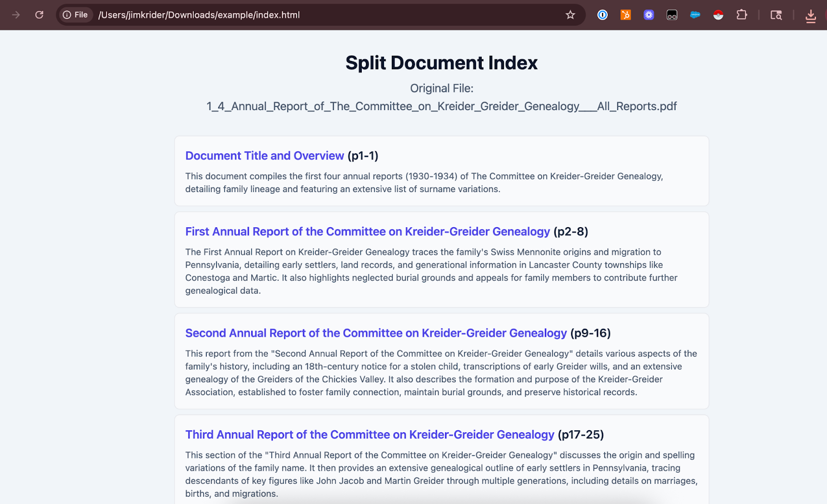Click the Split Document Index heading
Viewport: 827px width, 504px height.
[441, 63]
